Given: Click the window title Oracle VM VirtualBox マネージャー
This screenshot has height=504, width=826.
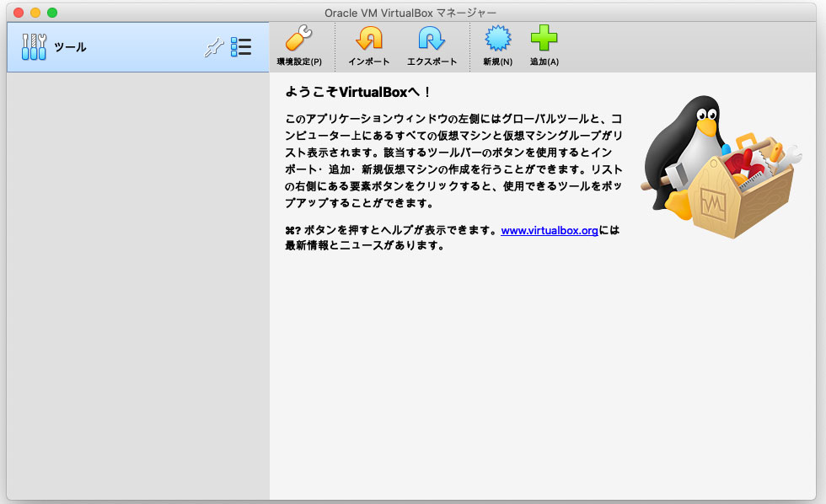Looking at the screenshot, I should (410, 13).
